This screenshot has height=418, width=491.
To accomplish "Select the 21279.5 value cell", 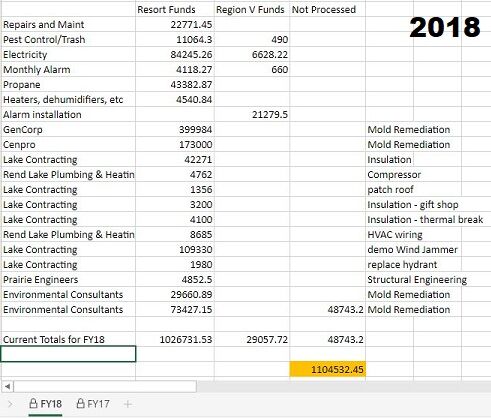I will point(252,114).
